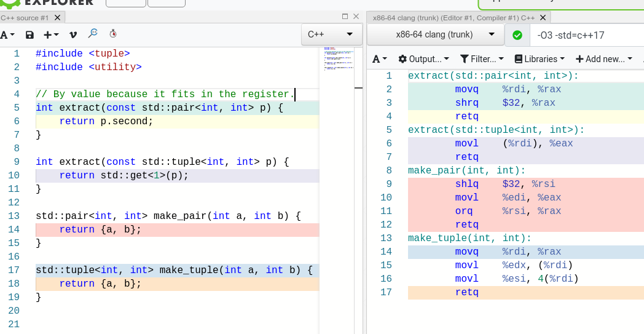Open the compiler pane font size dropdown
This screenshot has height=334, width=644.
380,59
